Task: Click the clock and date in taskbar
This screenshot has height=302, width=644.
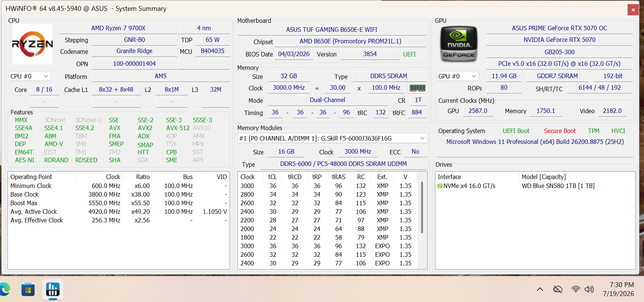Action: [x=618, y=289]
